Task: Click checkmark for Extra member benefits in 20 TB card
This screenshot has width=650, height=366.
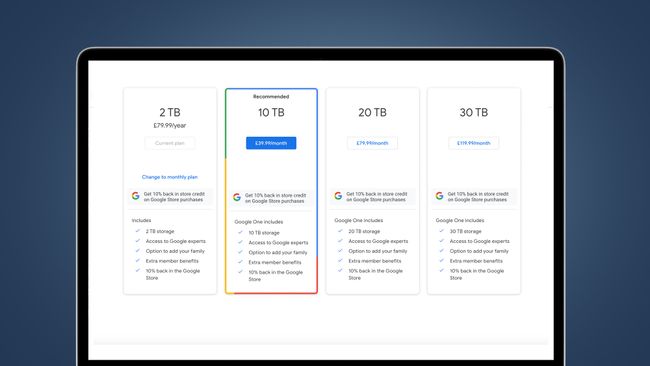Action: click(x=340, y=261)
